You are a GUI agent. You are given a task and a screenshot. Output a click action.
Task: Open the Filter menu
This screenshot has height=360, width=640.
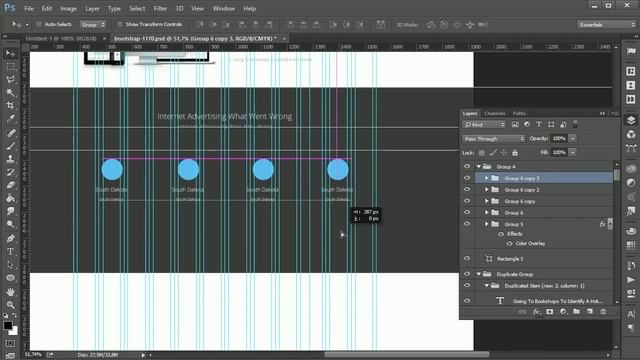click(160, 9)
